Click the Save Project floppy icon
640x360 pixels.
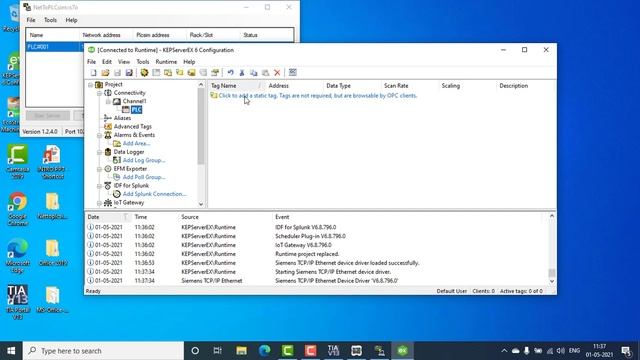[x=117, y=73]
